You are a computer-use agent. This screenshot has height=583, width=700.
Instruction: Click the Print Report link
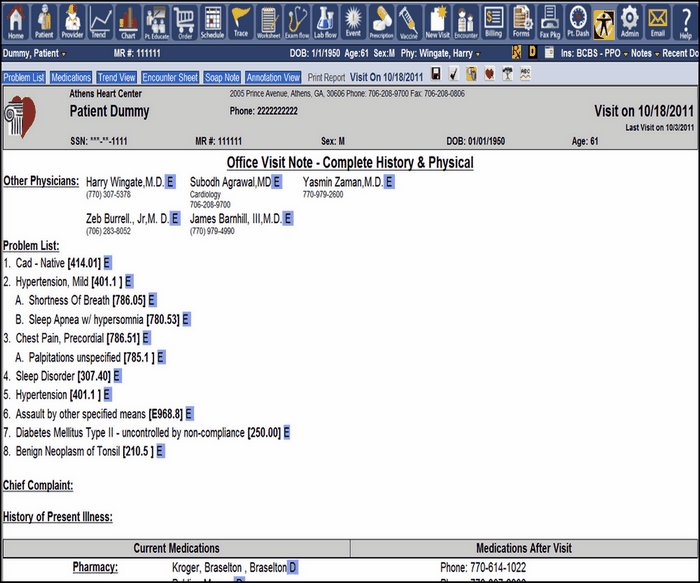(x=326, y=77)
